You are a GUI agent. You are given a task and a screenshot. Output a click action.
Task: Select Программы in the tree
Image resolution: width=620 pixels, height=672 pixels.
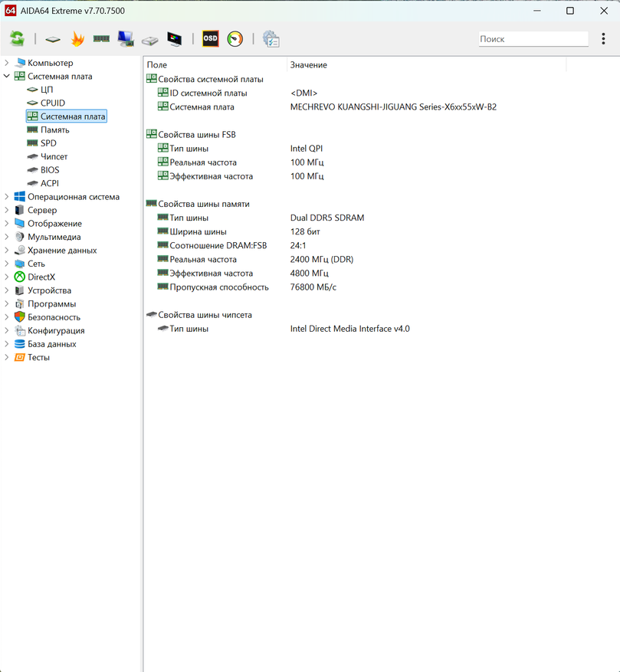(x=51, y=304)
